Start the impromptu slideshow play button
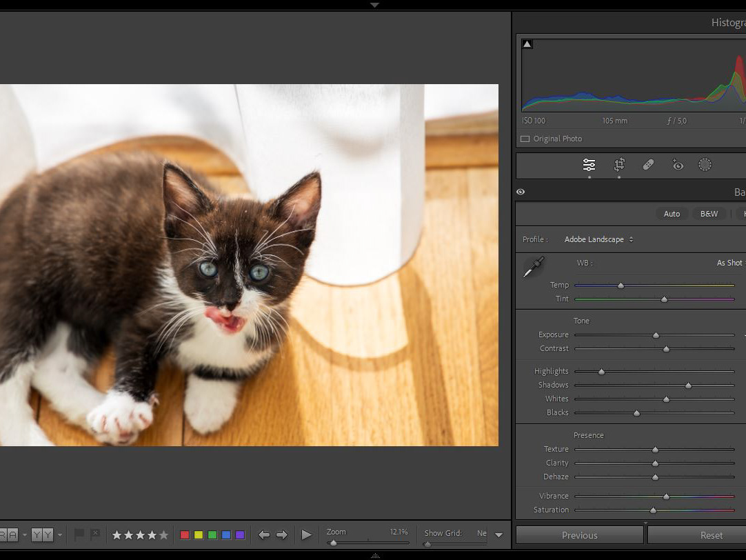This screenshot has width=746, height=560. coord(306,535)
